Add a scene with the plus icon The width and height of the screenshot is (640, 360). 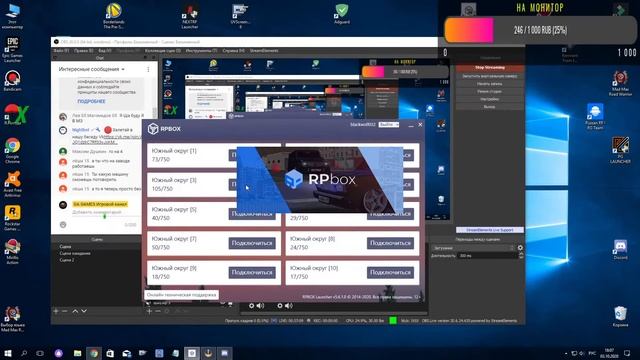point(56,311)
